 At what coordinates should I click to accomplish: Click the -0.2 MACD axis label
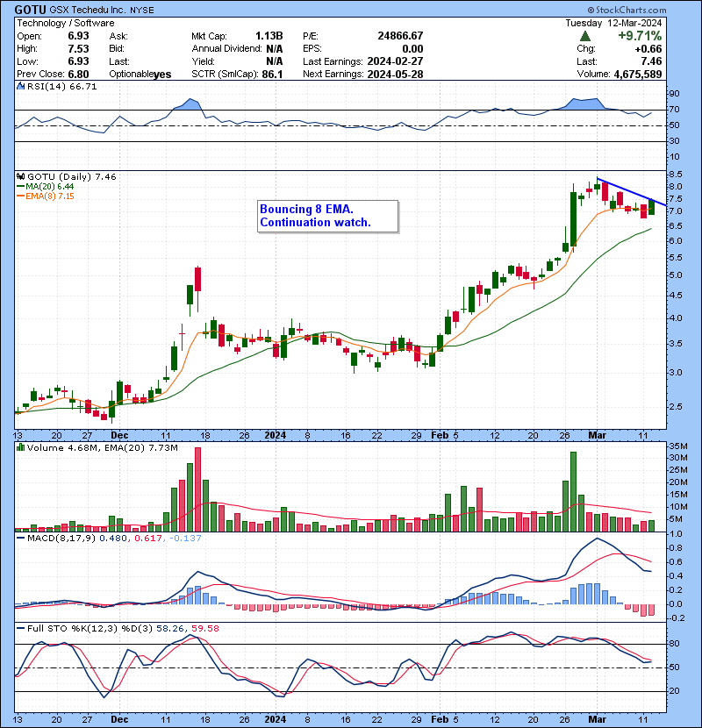(x=677, y=618)
